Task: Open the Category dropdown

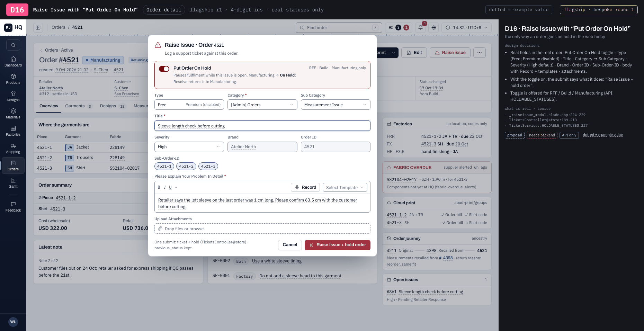Action: pos(262,105)
